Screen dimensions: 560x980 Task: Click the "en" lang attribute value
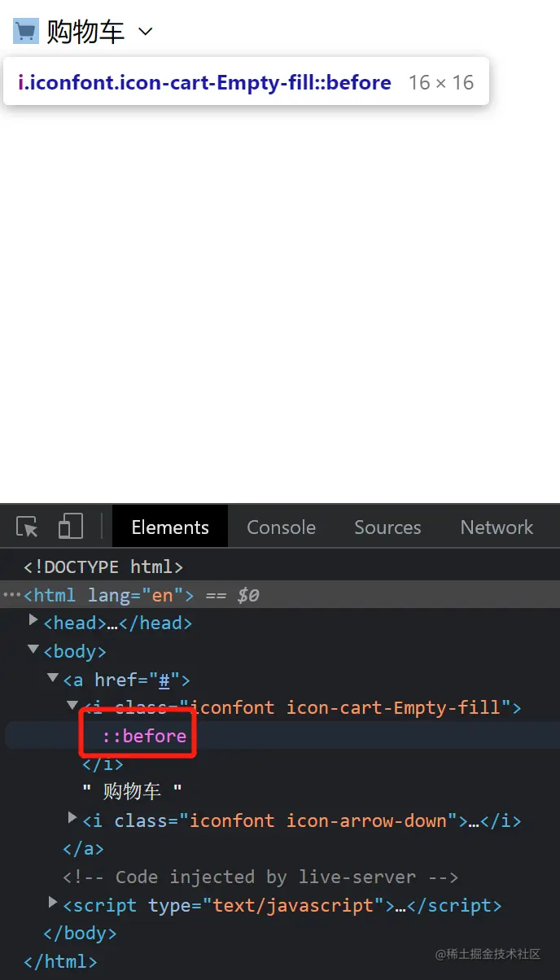163,595
